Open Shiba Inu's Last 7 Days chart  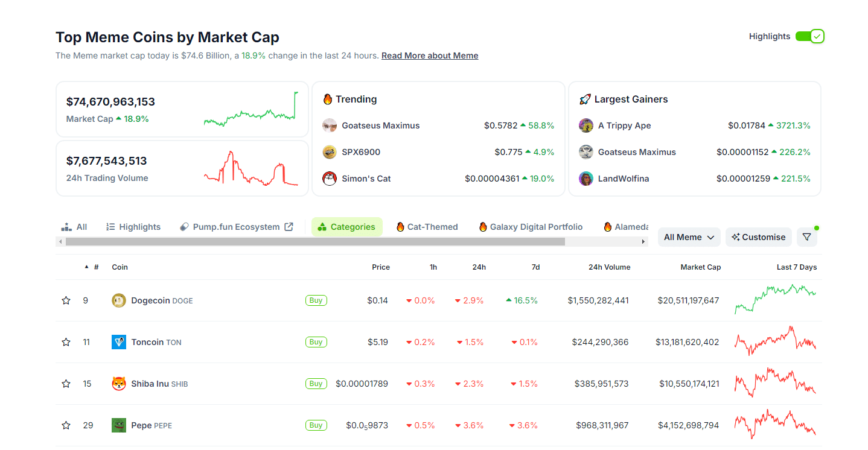(x=775, y=382)
